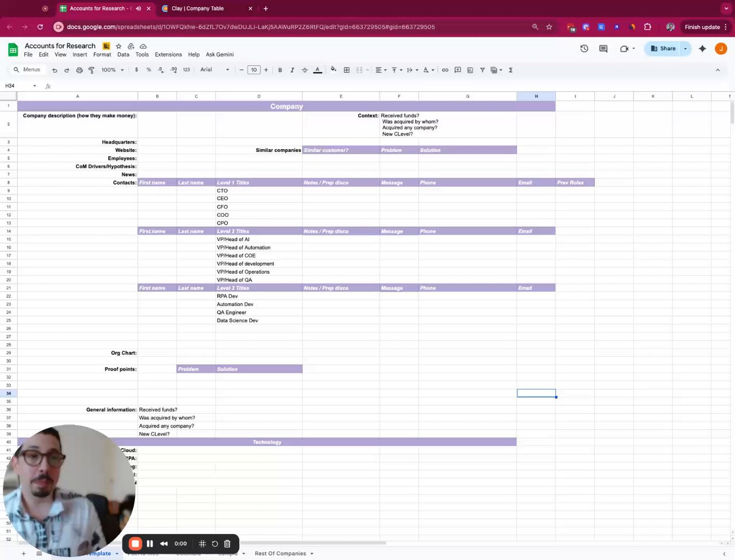
Task: Open the Gemini sparkle icon
Action: pos(702,49)
